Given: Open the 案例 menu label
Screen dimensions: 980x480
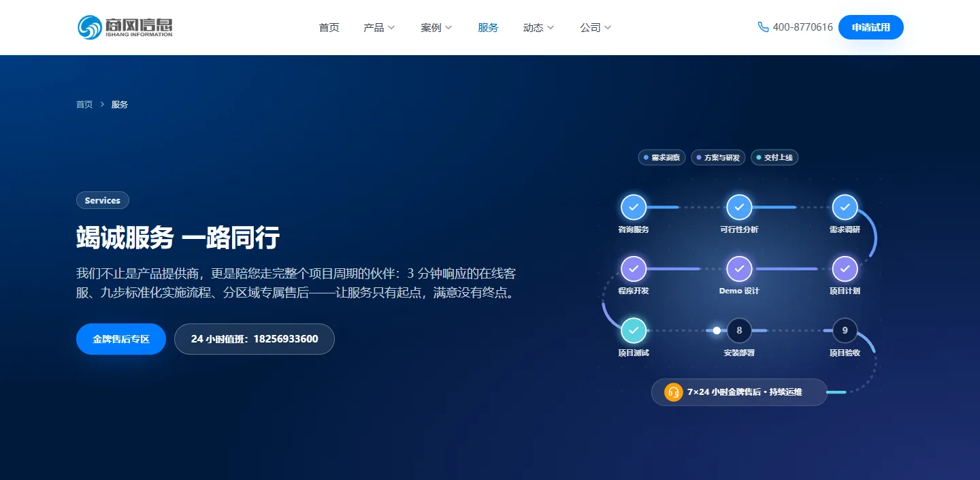Looking at the screenshot, I should (x=431, y=27).
